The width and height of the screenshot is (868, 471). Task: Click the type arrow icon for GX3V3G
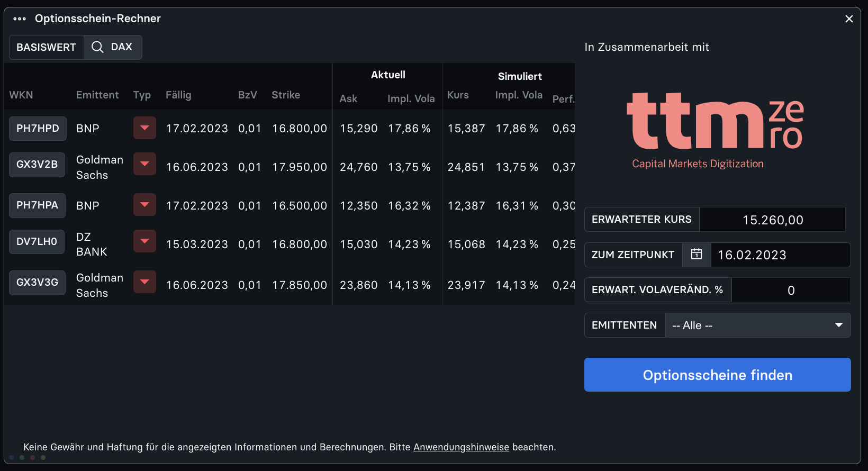click(x=144, y=282)
